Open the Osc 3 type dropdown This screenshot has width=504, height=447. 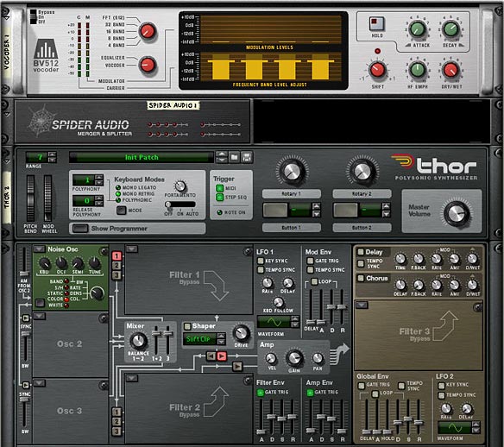coord(39,383)
